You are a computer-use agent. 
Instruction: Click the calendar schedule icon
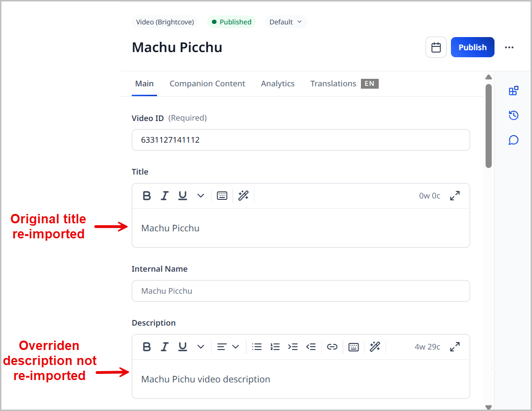coord(436,47)
